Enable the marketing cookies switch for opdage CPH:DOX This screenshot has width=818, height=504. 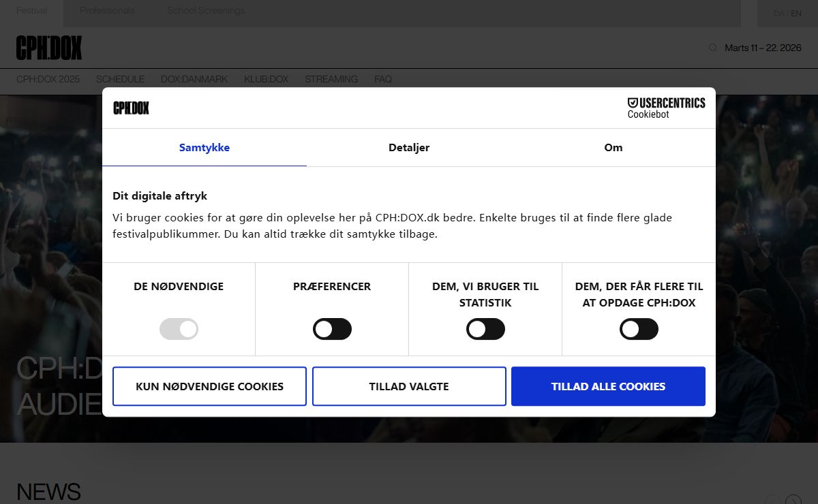tap(639, 329)
